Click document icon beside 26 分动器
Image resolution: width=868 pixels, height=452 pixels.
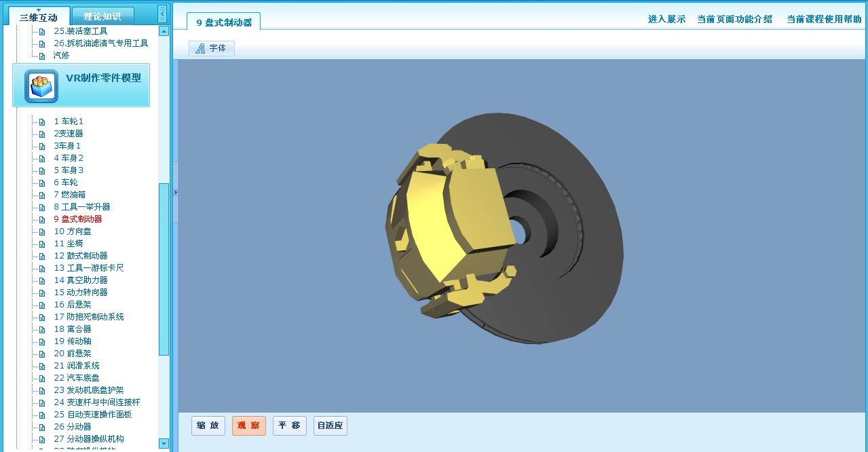[x=42, y=428]
